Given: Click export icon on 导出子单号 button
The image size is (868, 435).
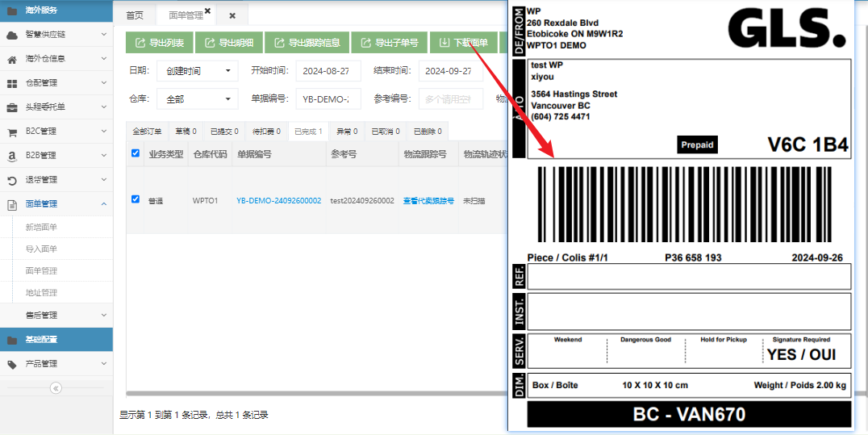Looking at the screenshot, I should 365,43.
